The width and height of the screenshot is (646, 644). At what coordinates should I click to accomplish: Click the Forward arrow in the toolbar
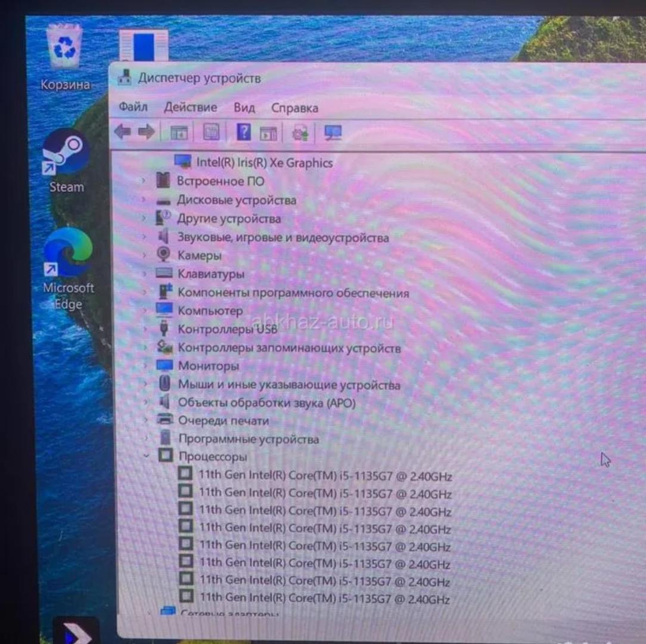coord(146,132)
